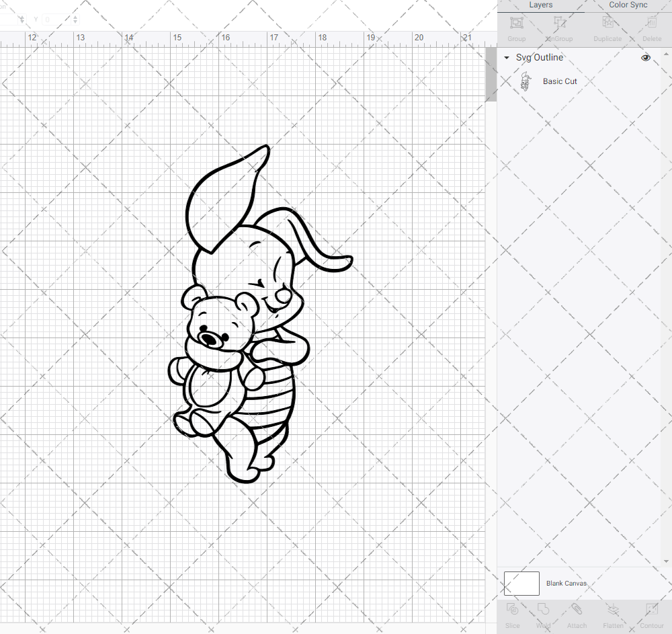This screenshot has width=672, height=634.
Task: Select the Svg Outline layer name
Action: [539, 57]
